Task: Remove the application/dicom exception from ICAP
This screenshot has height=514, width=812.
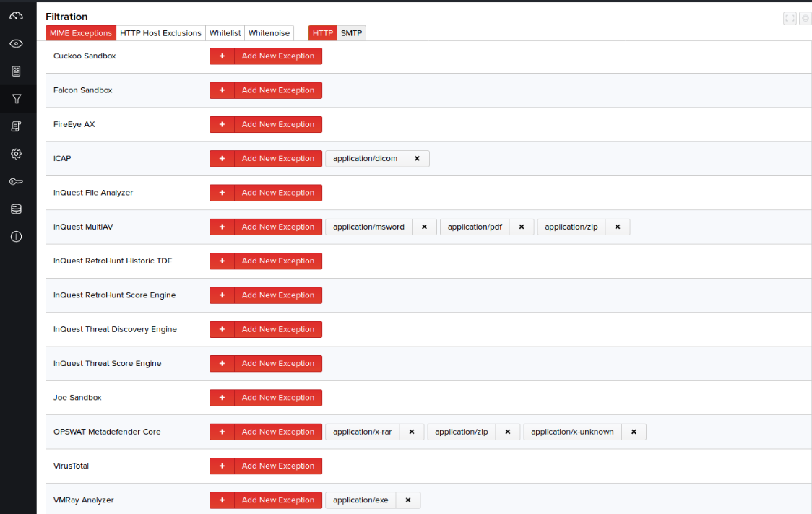Action: (417, 158)
